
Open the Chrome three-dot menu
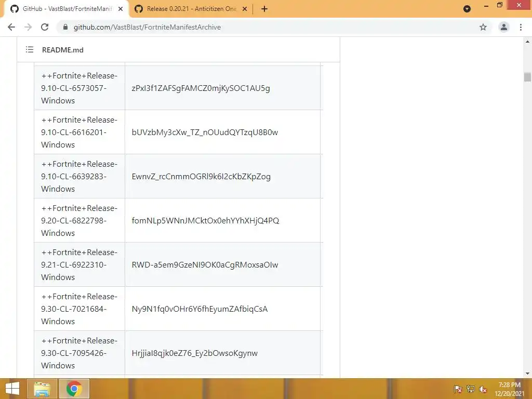click(521, 27)
